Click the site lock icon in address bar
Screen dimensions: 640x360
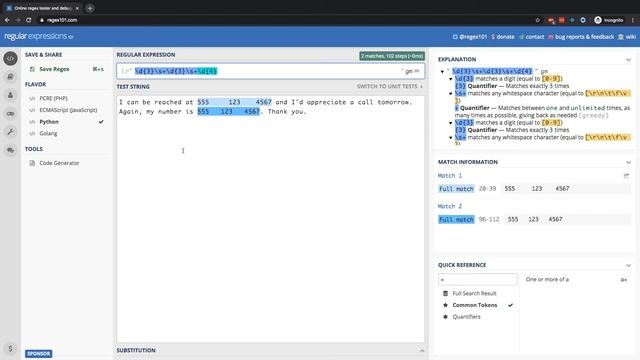click(42, 20)
